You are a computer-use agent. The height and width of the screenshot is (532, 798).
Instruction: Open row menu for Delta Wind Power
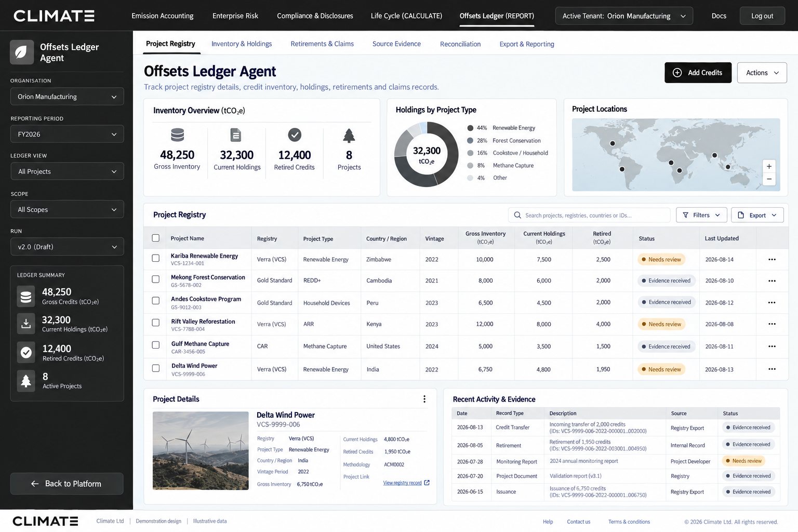click(772, 369)
